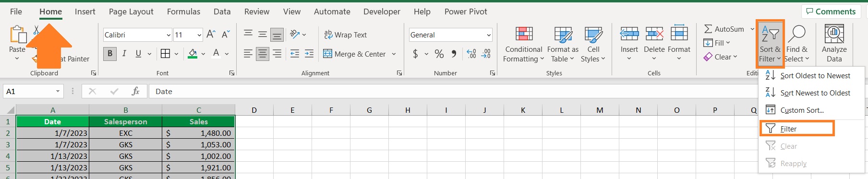
Task: Click the percent style icon
Action: pos(439,54)
